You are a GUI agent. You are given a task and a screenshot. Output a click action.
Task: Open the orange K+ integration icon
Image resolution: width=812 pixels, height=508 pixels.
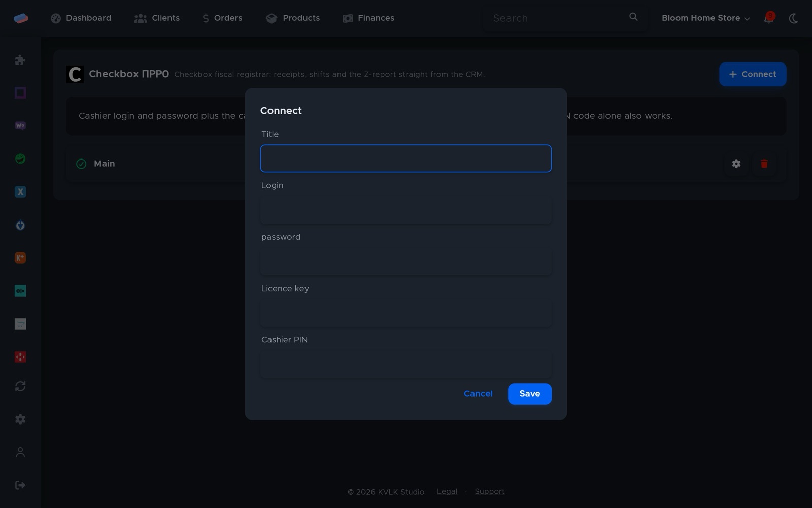tap(20, 258)
